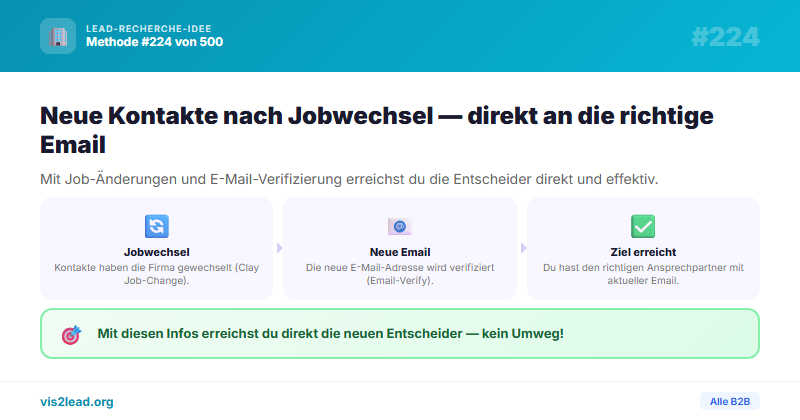Click the headline Neue Kontakte nach Jobwechsel
Screen dimensions: 800x420
pyautogui.click(x=377, y=130)
